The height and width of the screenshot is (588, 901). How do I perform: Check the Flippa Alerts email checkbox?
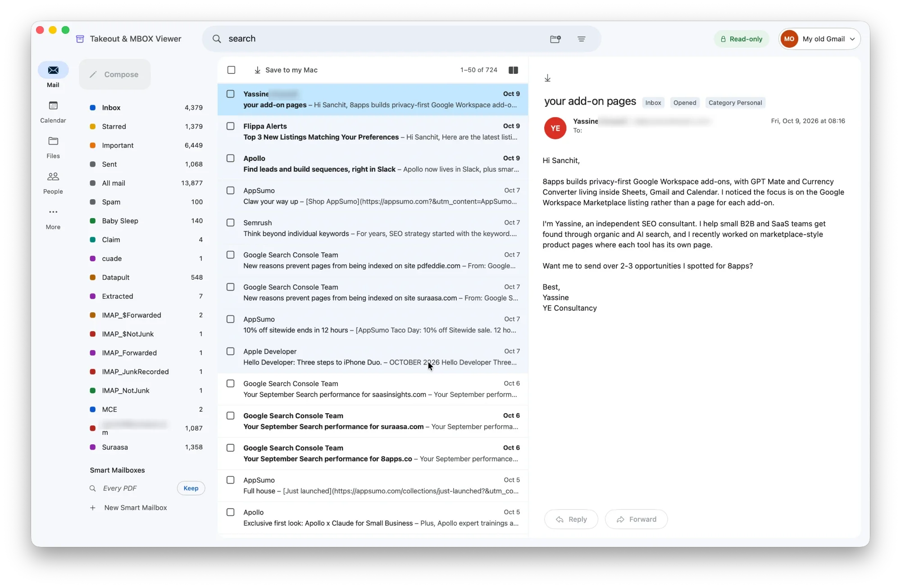click(x=231, y=126)
